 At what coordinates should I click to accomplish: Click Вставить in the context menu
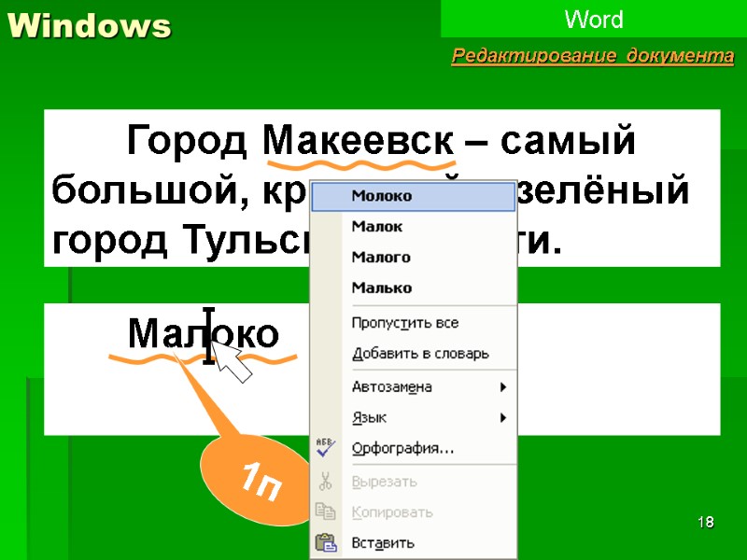[x=413, y=543]
